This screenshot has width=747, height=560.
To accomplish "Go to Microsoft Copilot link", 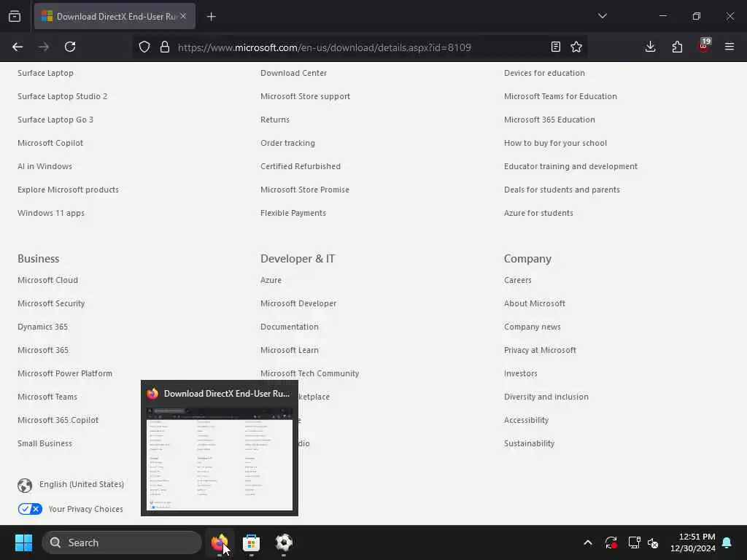I will 50,143.
